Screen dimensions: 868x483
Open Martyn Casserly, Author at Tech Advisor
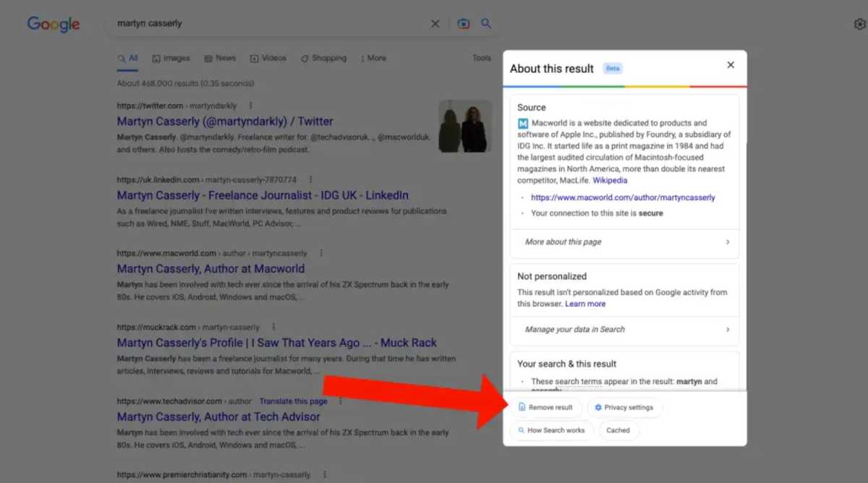click(218, 416)
